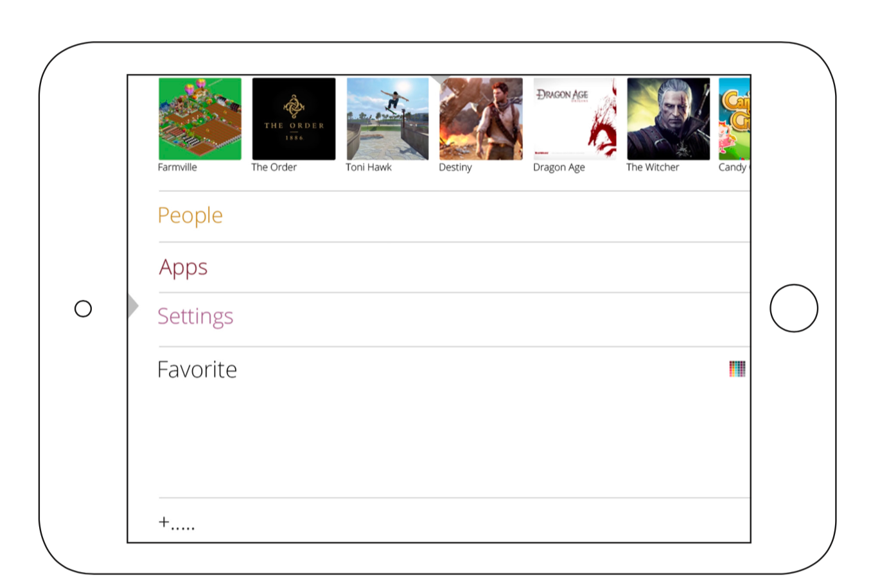Tap the tablet's round home button

tap(794, 308)
